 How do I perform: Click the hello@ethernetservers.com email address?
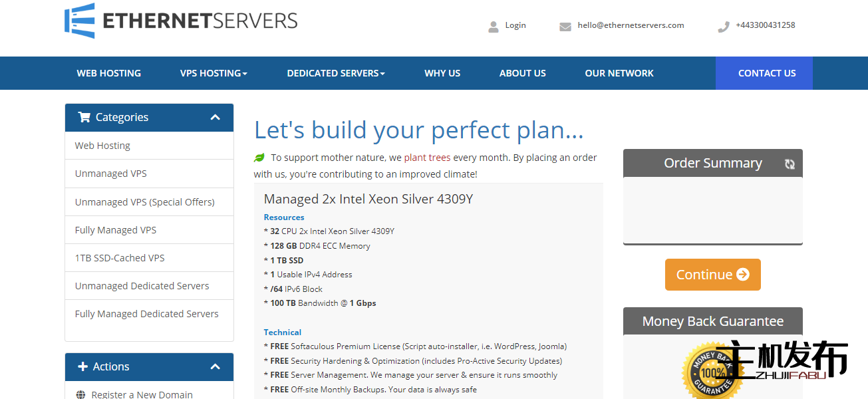[x=631, y=25]
